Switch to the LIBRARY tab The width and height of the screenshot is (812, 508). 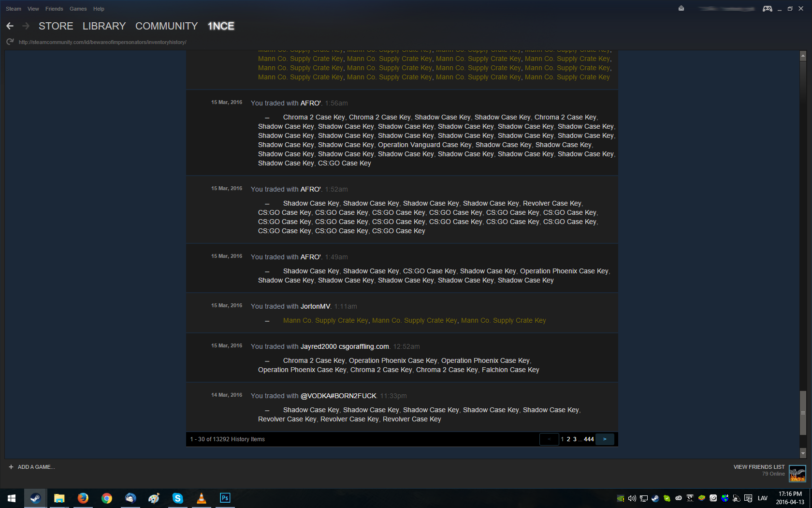coord(104,26)
